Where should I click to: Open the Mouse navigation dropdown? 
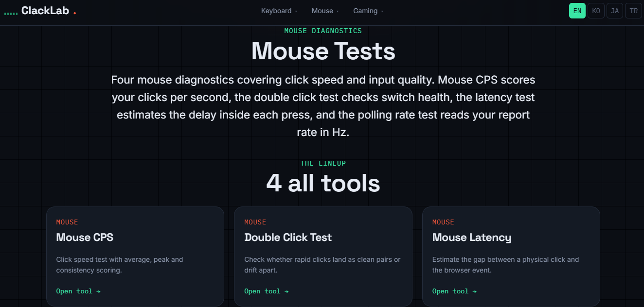click(x=325, y=11)
